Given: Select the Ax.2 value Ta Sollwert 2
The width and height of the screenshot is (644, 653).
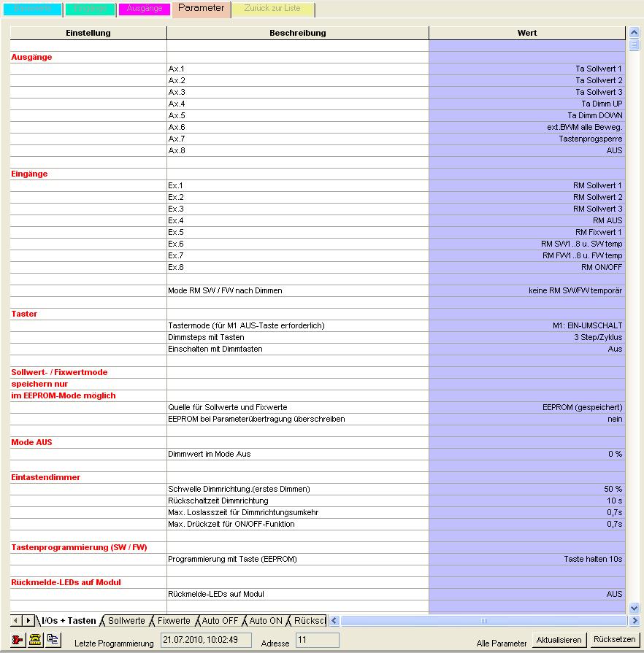Looking at the screenshot, I should (x=527, y=80).
